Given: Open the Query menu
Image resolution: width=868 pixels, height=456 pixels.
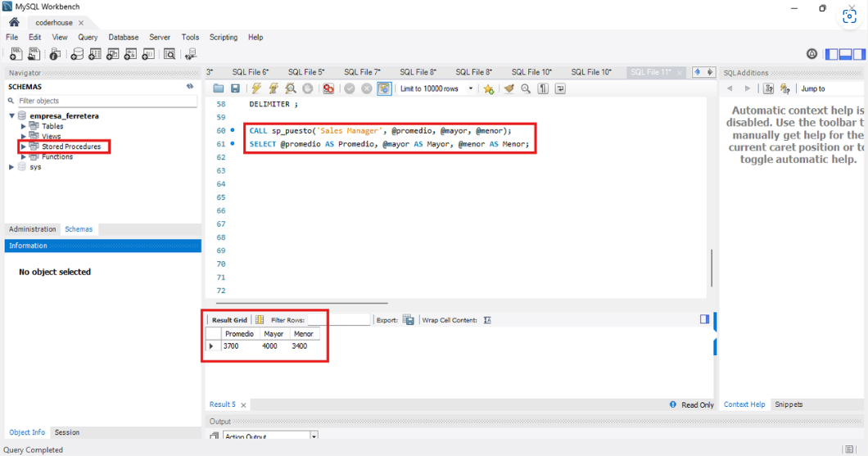Looking at the screenshot, I should [x=88, y=37].
